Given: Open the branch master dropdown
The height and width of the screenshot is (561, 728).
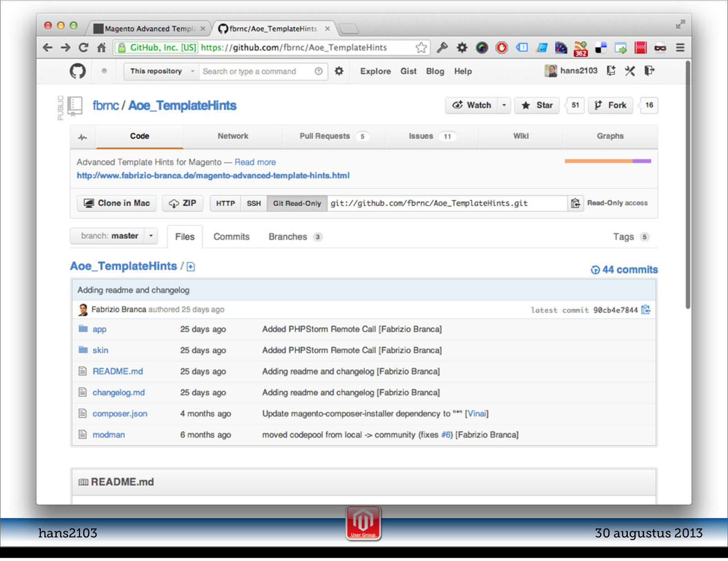Looking at the screenshot, I should 114,236.
